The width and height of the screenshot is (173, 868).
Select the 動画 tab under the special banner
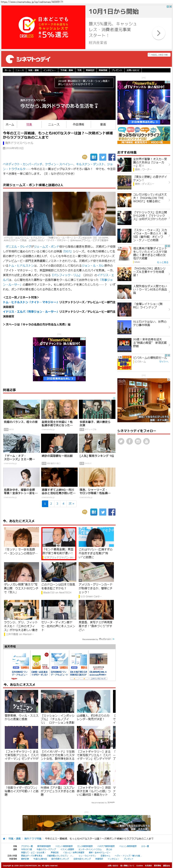(103, 124)
